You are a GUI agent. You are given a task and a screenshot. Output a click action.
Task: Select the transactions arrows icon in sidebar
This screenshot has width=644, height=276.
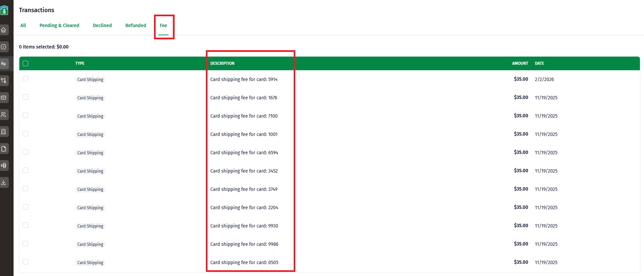[4, 64]
